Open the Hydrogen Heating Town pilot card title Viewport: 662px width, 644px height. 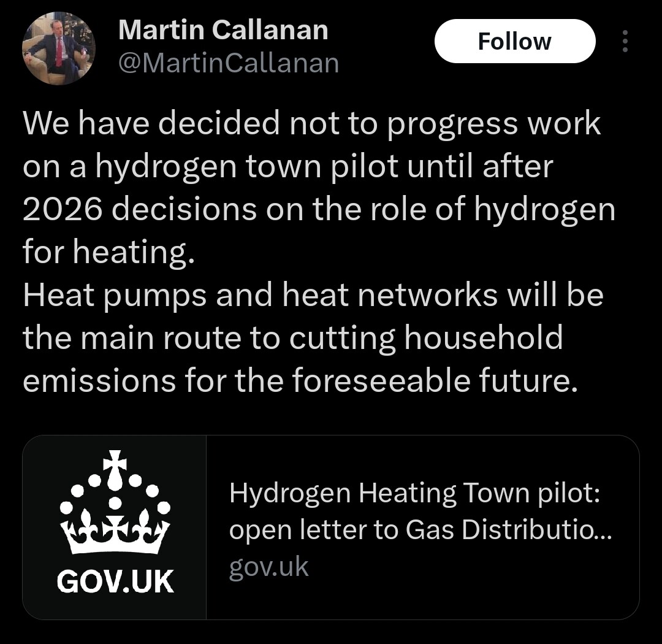414,494
